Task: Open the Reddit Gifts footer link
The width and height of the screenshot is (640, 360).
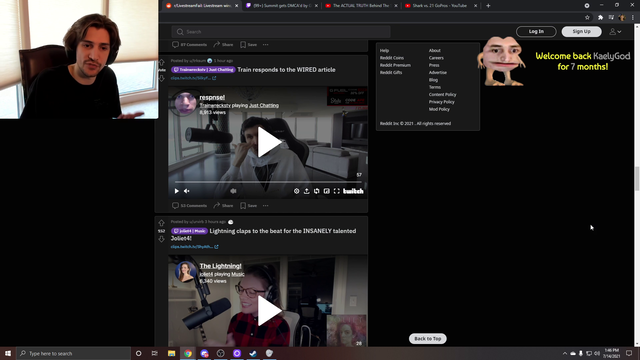Action: [391, 73]
